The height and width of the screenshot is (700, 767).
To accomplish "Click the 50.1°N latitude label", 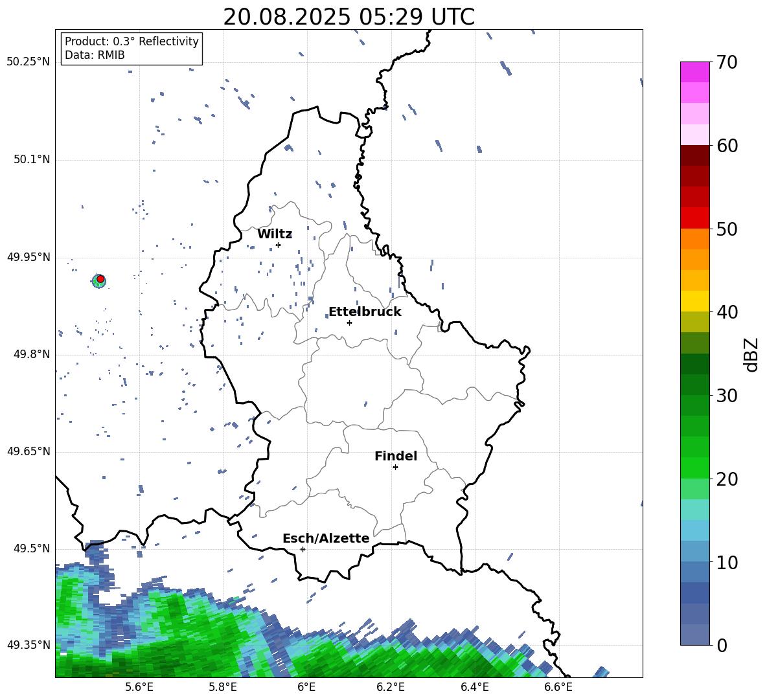I will pyautogui.click(x=32, y=159).
